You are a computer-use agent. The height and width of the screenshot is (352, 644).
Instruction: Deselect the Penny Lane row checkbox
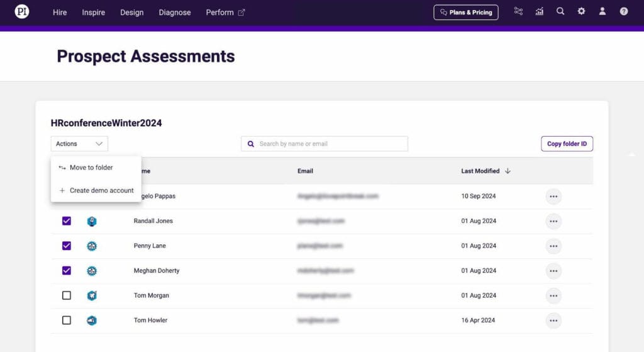[67, 246]
